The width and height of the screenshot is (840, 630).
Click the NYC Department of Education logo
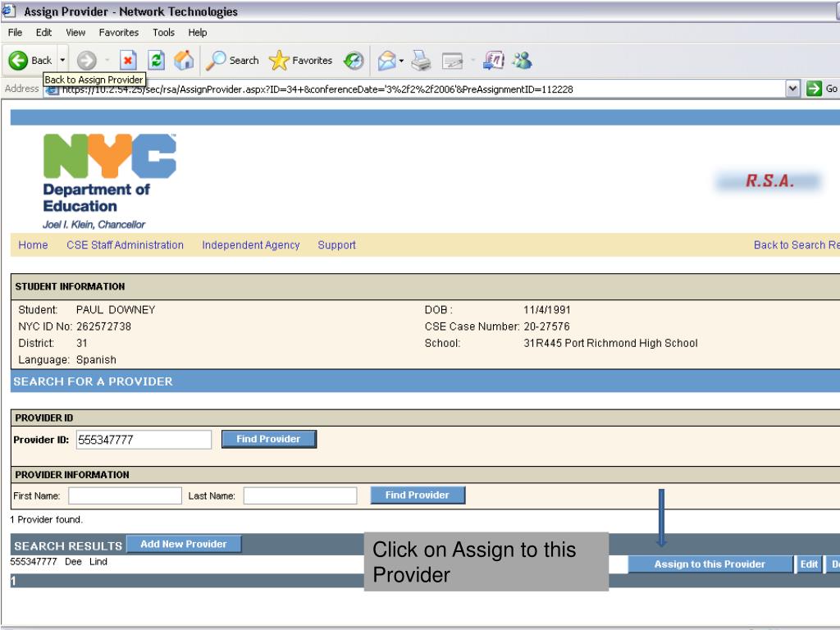(x=109, y=181)
